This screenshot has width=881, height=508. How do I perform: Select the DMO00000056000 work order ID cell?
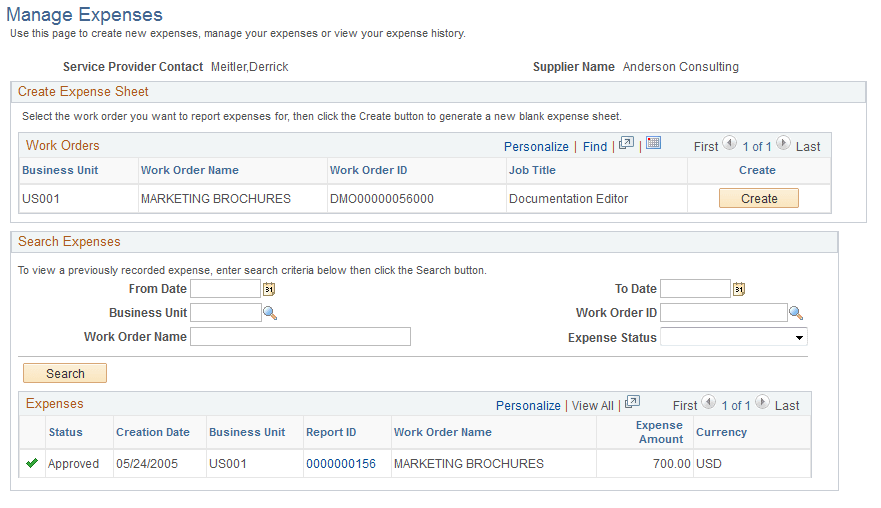[382, 199]
